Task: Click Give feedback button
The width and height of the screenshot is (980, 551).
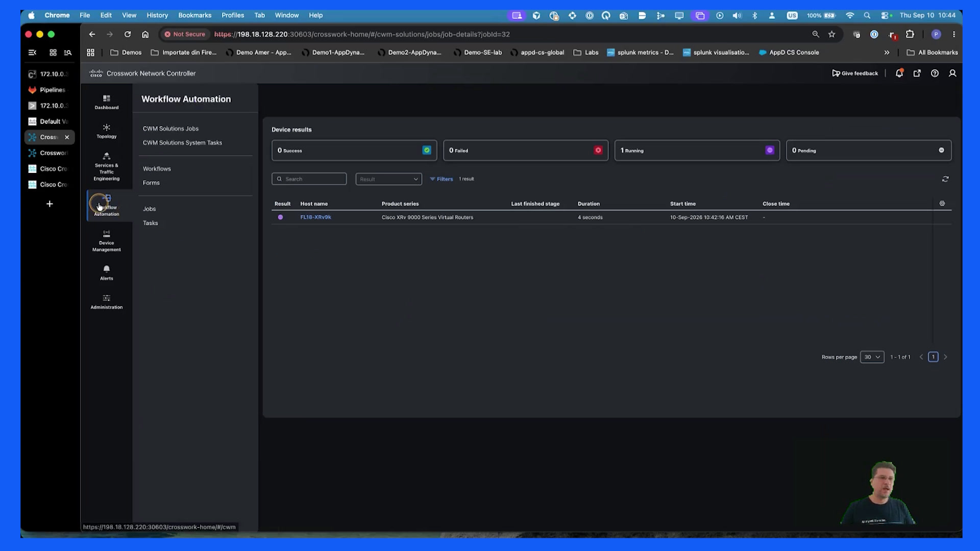Action: click(x=855, y=73)
